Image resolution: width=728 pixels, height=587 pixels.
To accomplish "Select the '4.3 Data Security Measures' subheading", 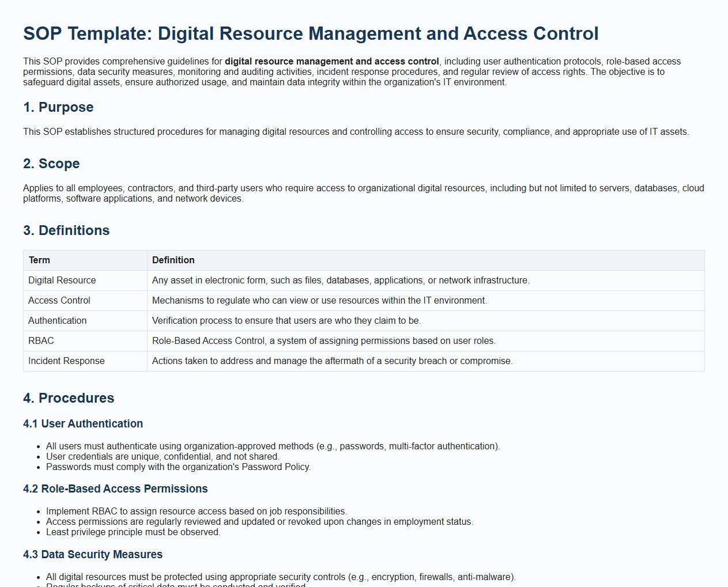I will (x=93, y=554).
